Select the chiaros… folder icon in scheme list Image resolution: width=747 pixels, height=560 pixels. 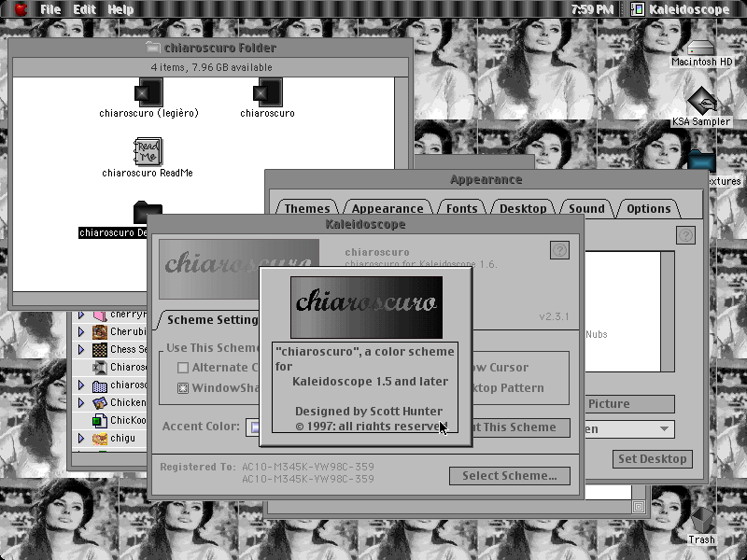100,385
